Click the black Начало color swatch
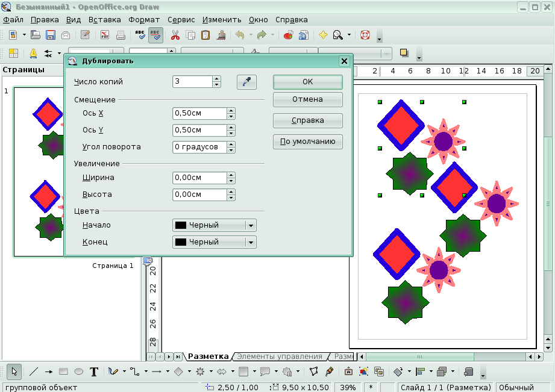This screenshot has width=555, height=392. 180,225
